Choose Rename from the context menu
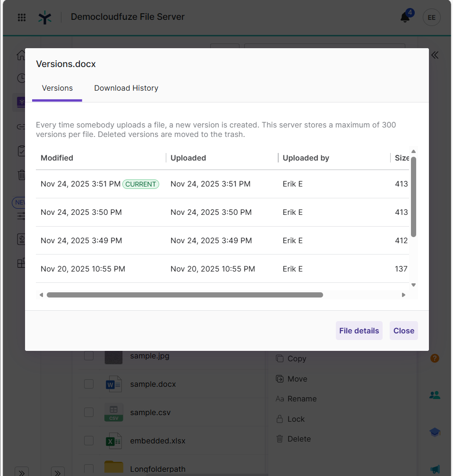The height and width of the screenshot is (476, 453). click(x=301, y=399)
